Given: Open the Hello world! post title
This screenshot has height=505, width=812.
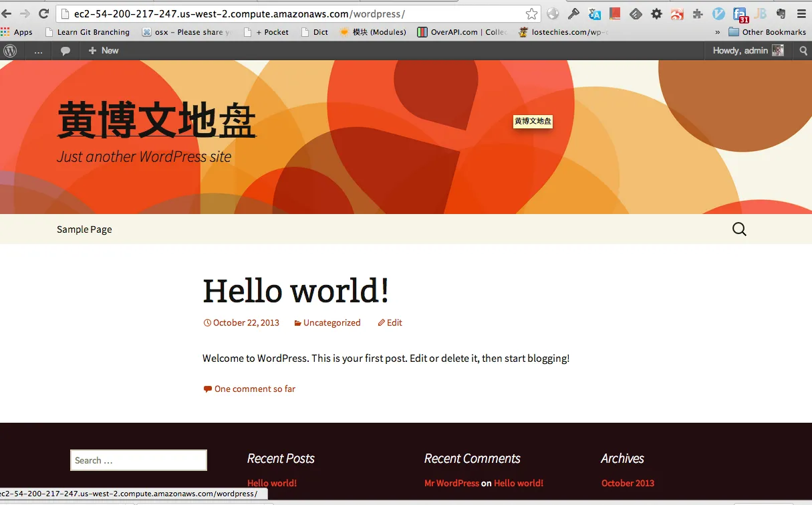Looking at the screenshot, I should tap(295, 291).
